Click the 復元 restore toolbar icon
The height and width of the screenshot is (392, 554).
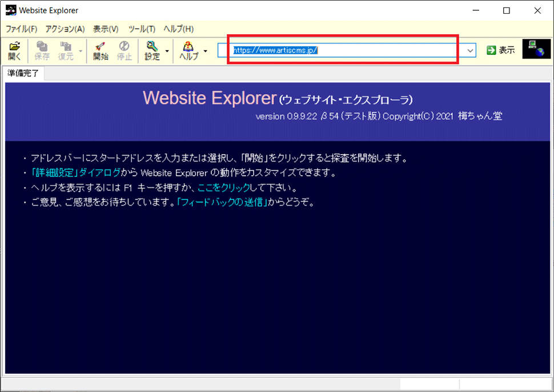66,51
